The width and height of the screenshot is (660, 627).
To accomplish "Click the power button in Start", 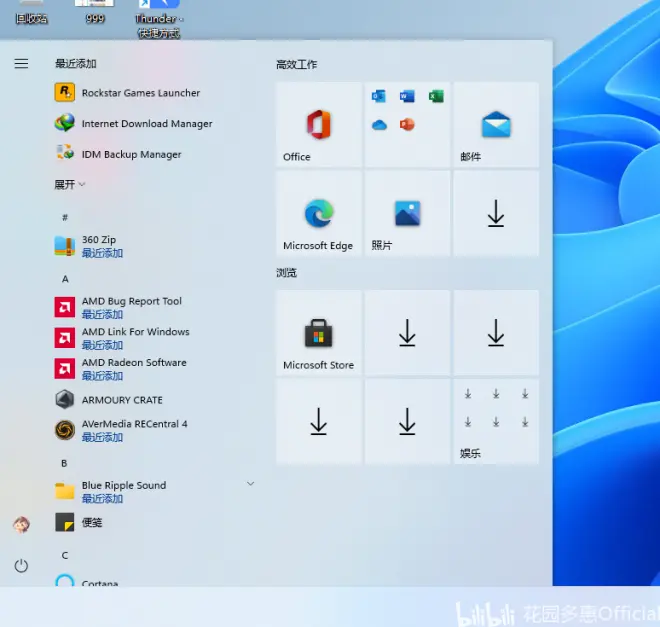I will [21, 566].
